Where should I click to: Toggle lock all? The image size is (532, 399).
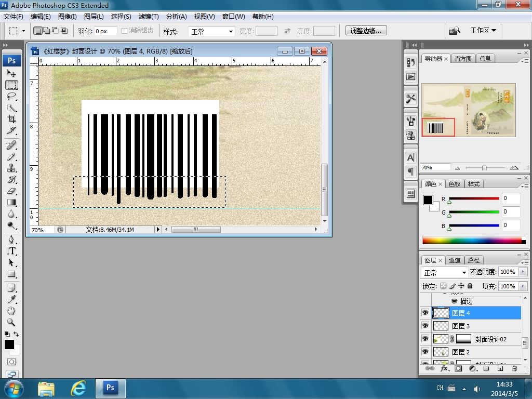point(470,286)
